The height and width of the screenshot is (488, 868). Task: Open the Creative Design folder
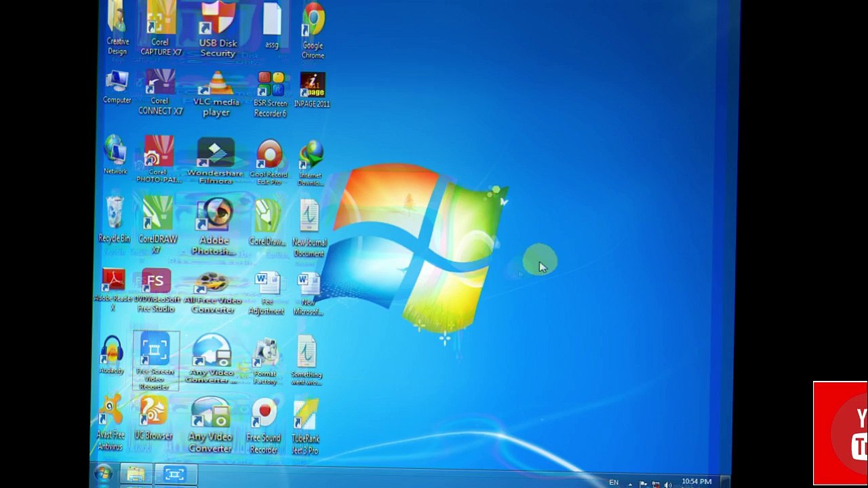(x=117, y=28)
